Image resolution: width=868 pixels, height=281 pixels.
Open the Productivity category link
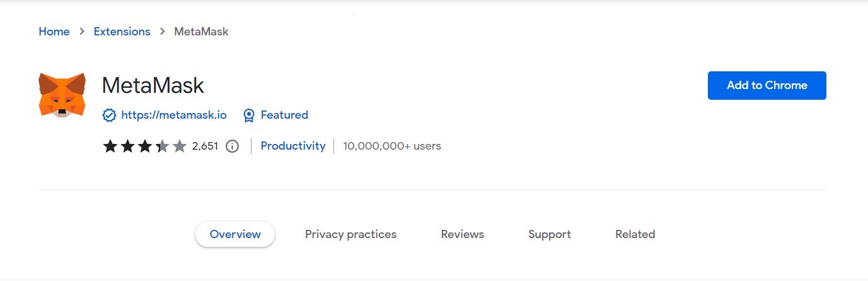[293, 146]
